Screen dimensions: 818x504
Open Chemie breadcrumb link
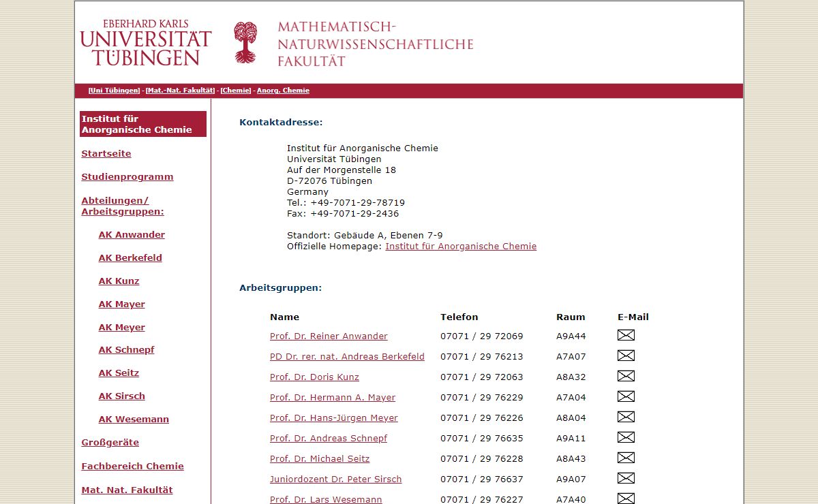pyautogui.click(x=236, y=91)
